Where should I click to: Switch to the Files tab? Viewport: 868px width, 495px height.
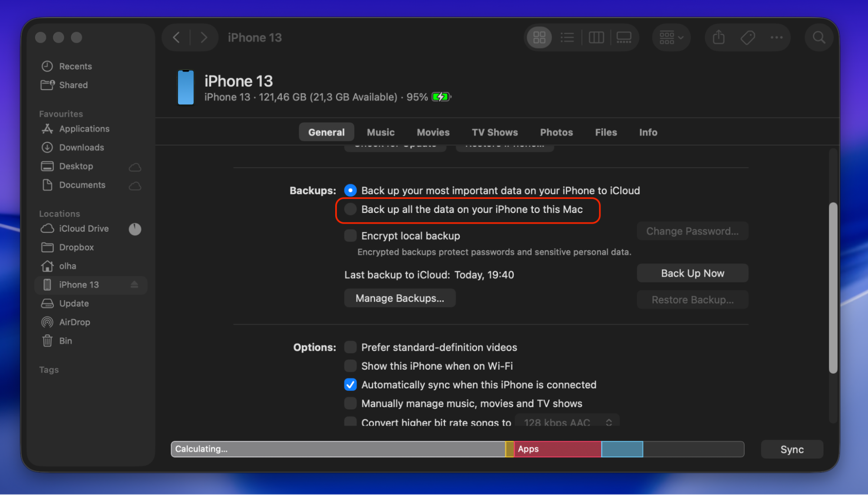[606, 132]
